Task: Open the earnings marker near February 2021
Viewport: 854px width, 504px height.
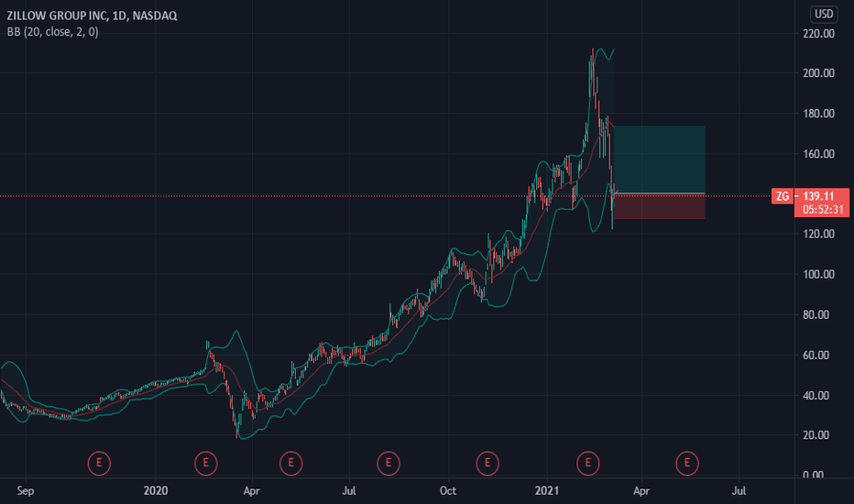Action: [587, 463]
